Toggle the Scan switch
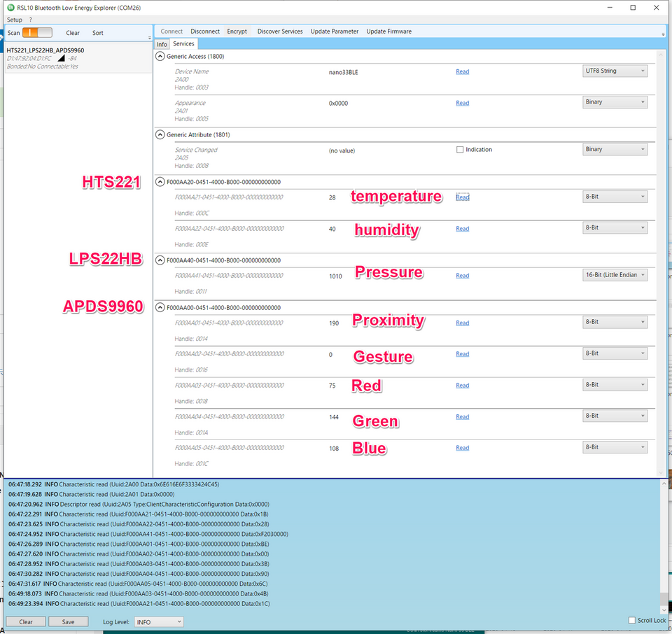 coord(37,33)
